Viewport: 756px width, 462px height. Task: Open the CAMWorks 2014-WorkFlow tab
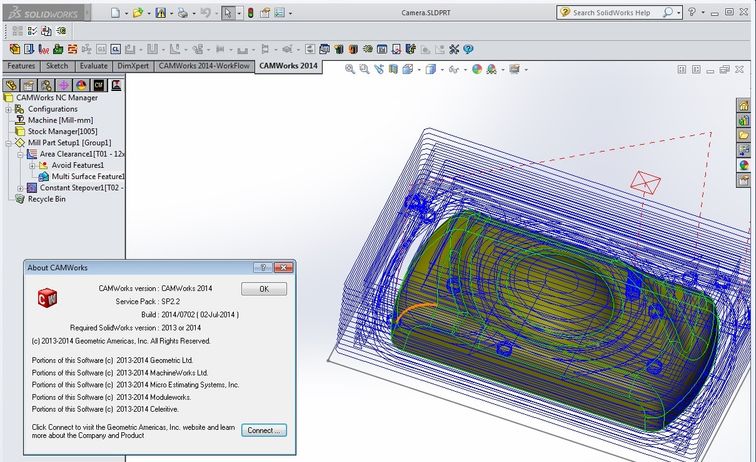(204, 66)
